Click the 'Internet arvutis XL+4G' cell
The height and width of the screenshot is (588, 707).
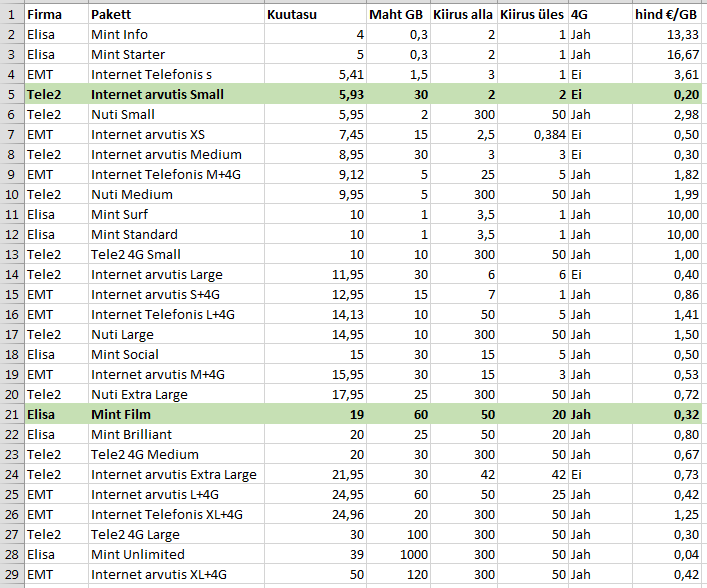175,575
